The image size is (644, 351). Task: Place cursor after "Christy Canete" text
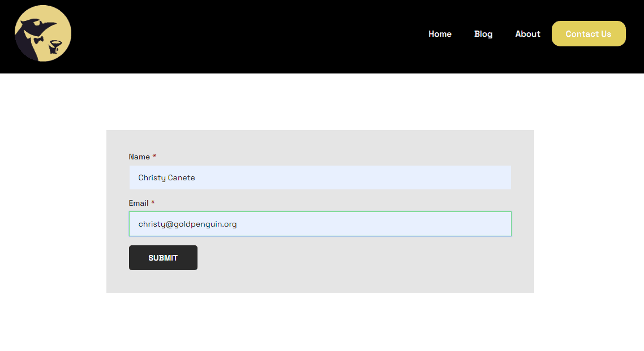point(196,177)
